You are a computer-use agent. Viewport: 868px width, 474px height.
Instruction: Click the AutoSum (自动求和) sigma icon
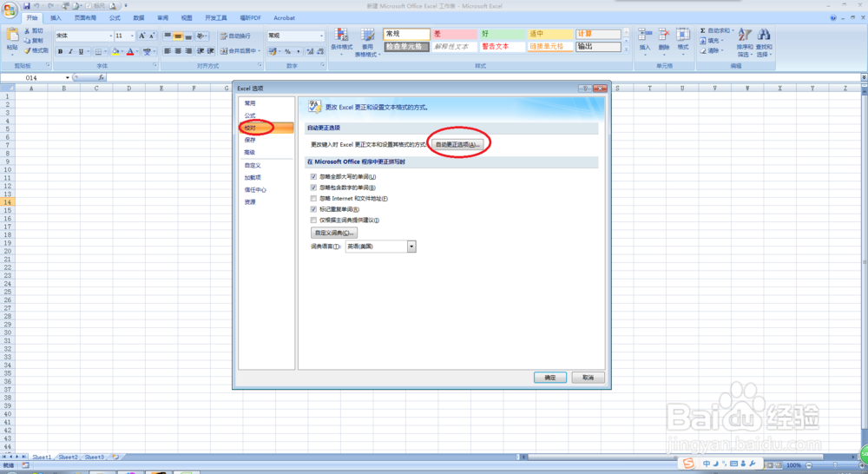pyautogui.click(x=702, y=30)
